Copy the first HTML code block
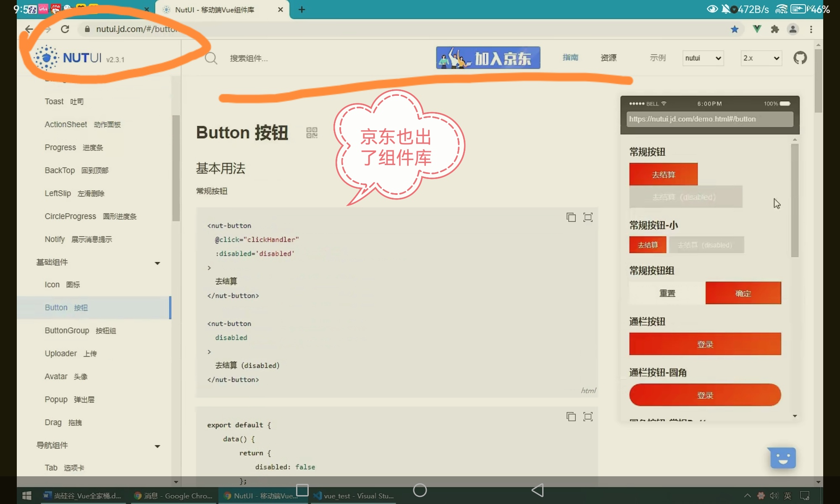Image resolution: width=840 pixels, height=504 pixels. coord(571,217)
